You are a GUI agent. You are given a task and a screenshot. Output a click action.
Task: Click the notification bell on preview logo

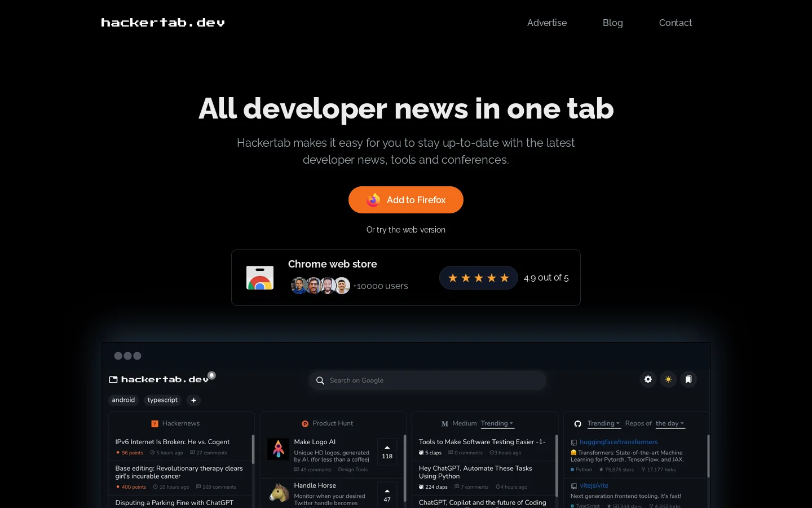211,375
